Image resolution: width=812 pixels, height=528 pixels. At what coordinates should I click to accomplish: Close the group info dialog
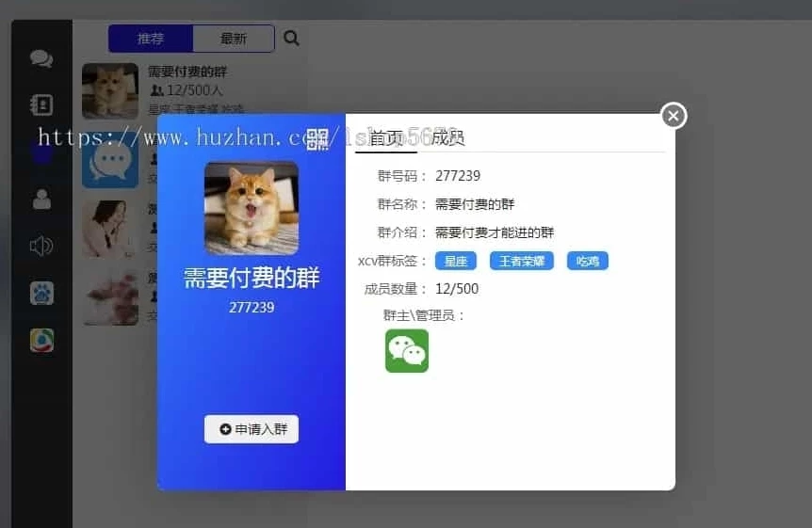coord(673,116)
